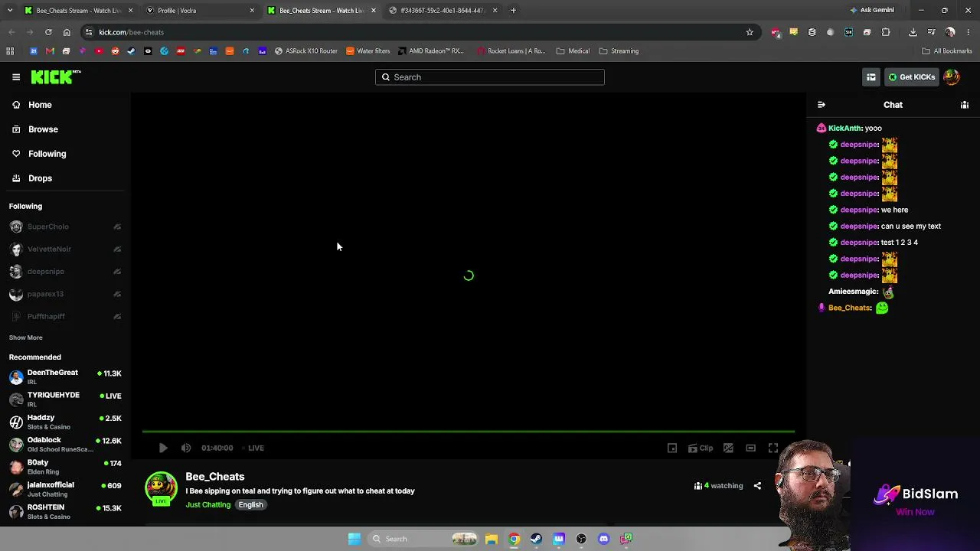Click the Get KICKs button
The height and width of the screenshot is (551, 980).
(912, 77)
